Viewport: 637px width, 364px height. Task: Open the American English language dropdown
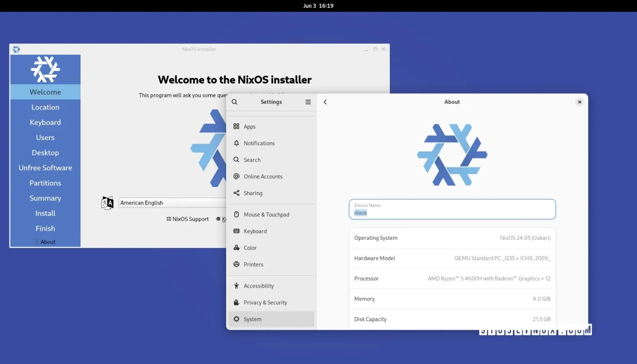pyautogui.click(x=173, y=203)
